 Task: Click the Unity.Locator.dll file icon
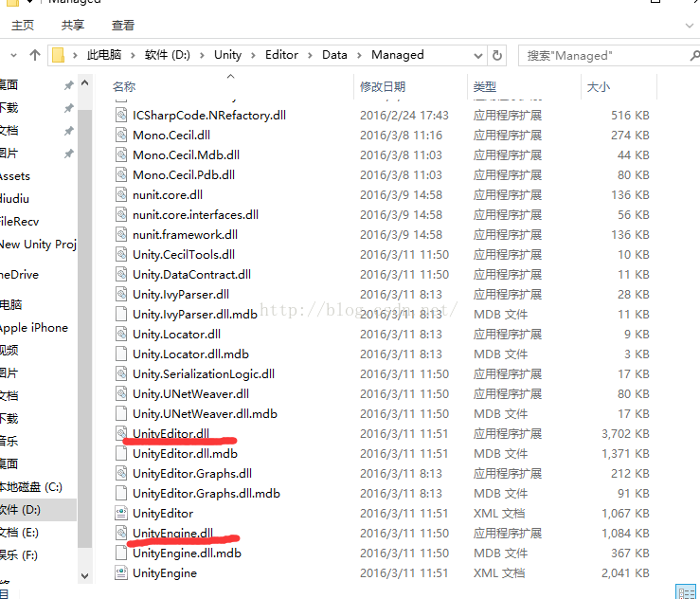tap(121, 335)
